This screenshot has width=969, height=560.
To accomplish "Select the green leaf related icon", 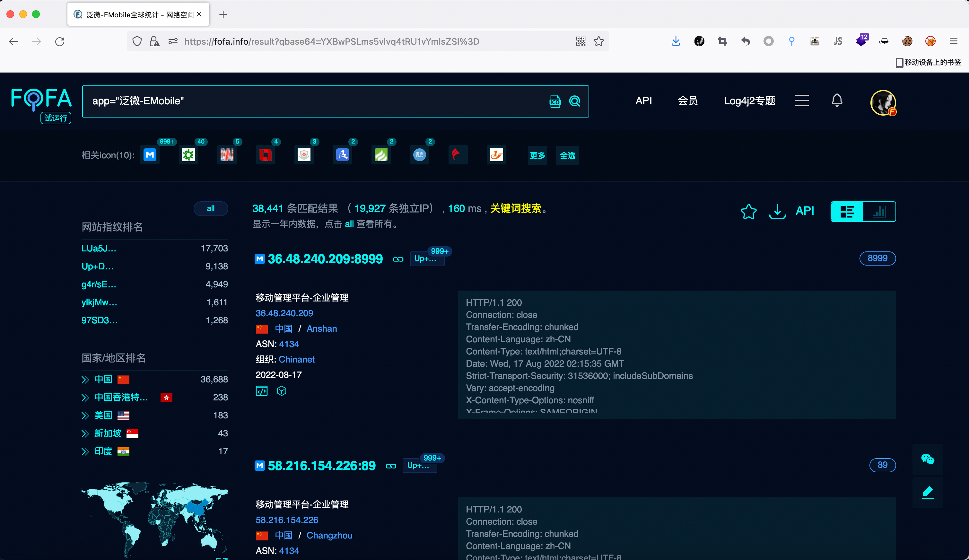I will click(381, 155).
